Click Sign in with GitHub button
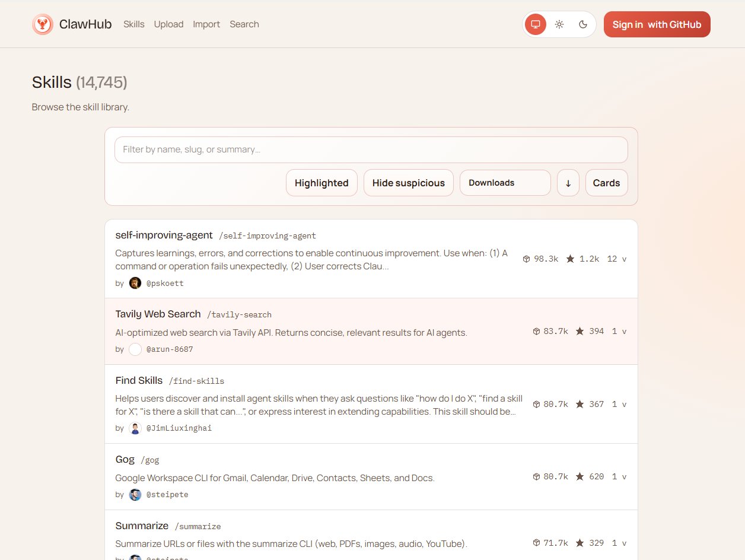Screen dimensions: 745x560 click(657, 24)
